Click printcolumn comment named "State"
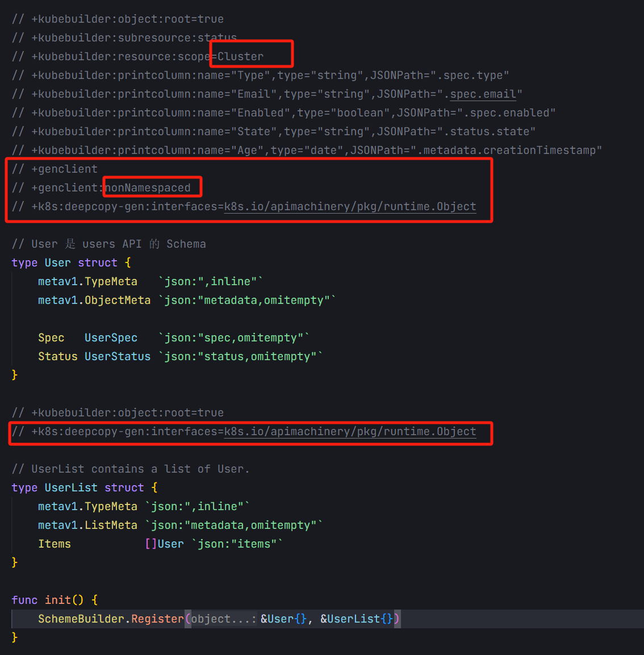644x655 pixels. point(274,132)
